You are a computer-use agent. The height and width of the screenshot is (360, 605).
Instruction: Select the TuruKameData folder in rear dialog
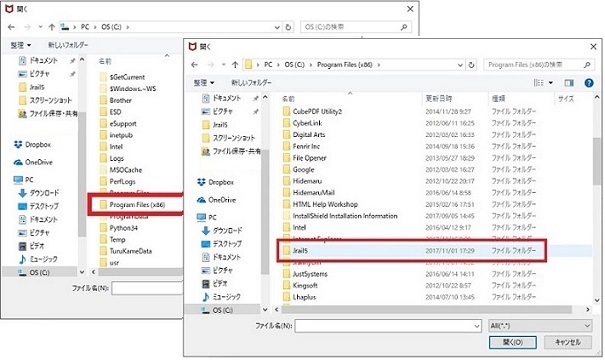click(x=125, y=251)
